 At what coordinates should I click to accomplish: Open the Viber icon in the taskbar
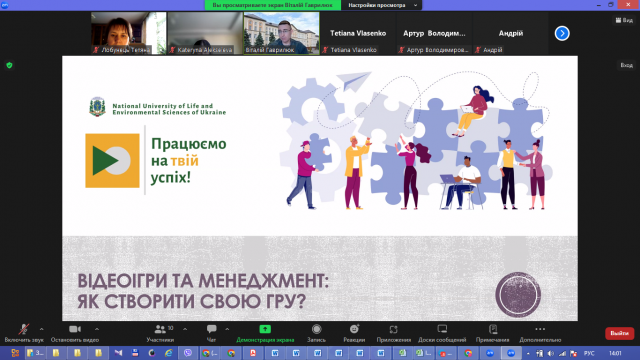188,353
